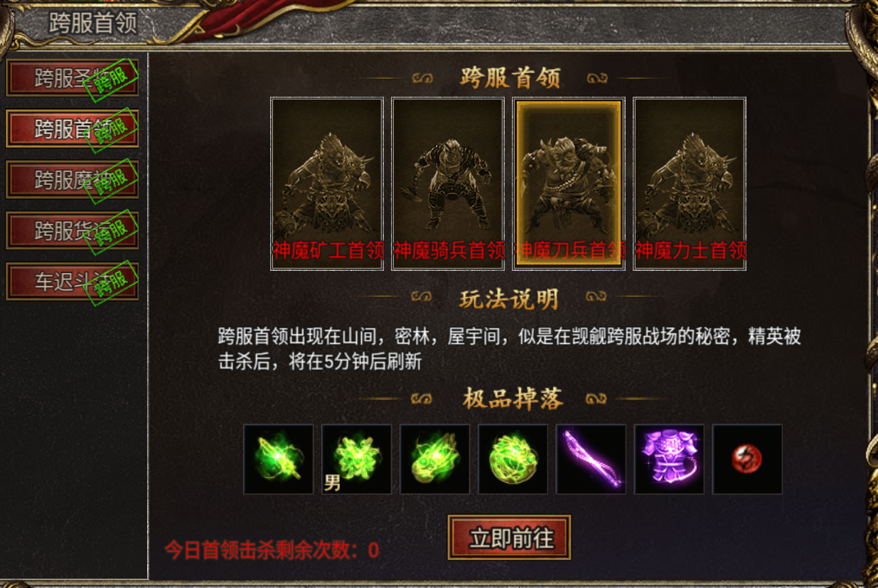878x588 pixels.
Task: Select the purple armor drop icon
Action: click(669, 459)
